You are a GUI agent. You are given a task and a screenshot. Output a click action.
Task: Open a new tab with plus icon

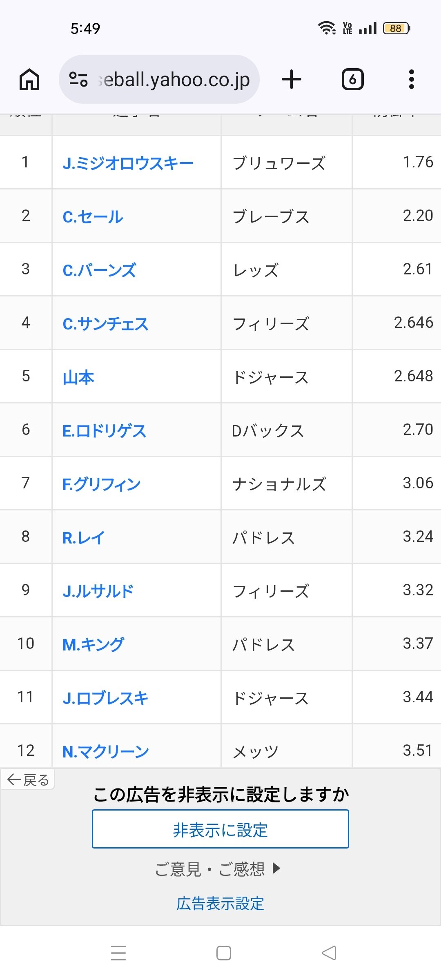(x=292, y=79)
